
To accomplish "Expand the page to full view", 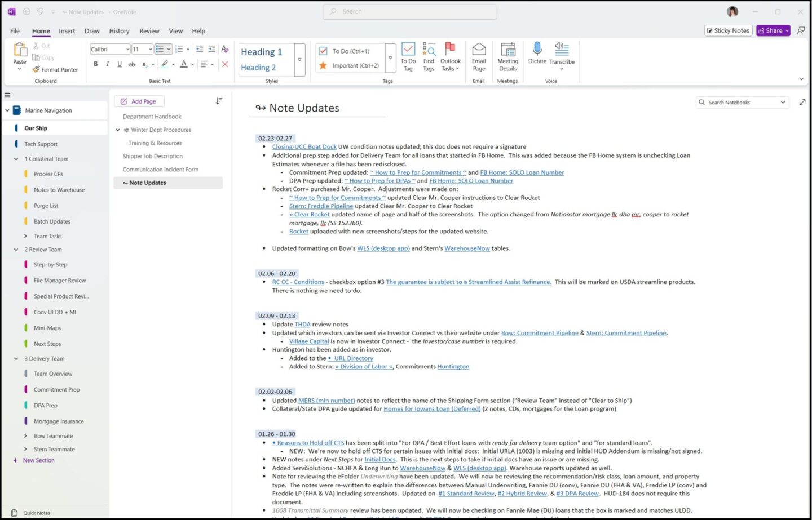I will [x=802, y=102].
